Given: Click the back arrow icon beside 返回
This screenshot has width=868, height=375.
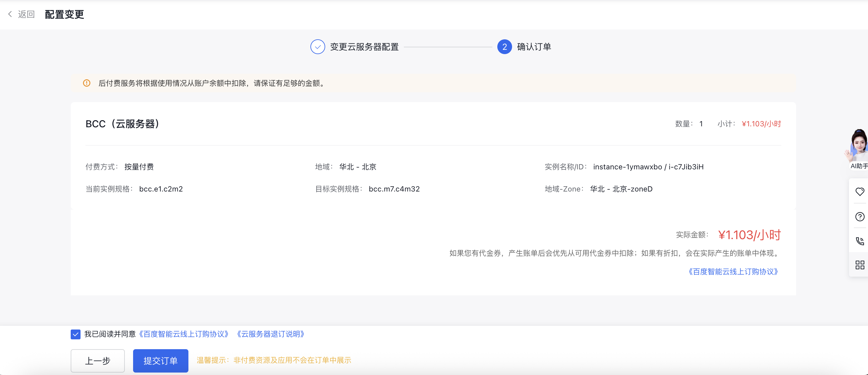Looking at the screenshot, I should pos(10,14).
